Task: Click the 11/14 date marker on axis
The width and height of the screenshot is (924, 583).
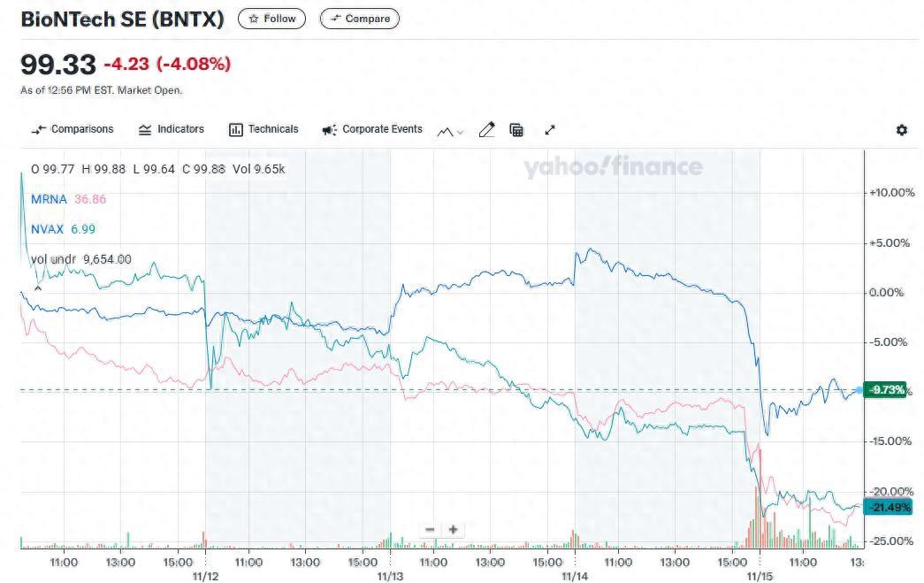Action: [575, 576]
